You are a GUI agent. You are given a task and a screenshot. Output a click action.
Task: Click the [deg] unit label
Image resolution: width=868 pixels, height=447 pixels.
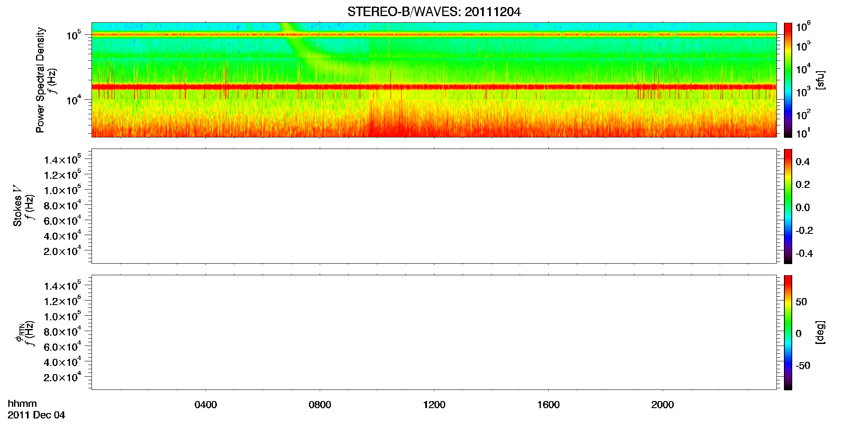click(820, 332)
